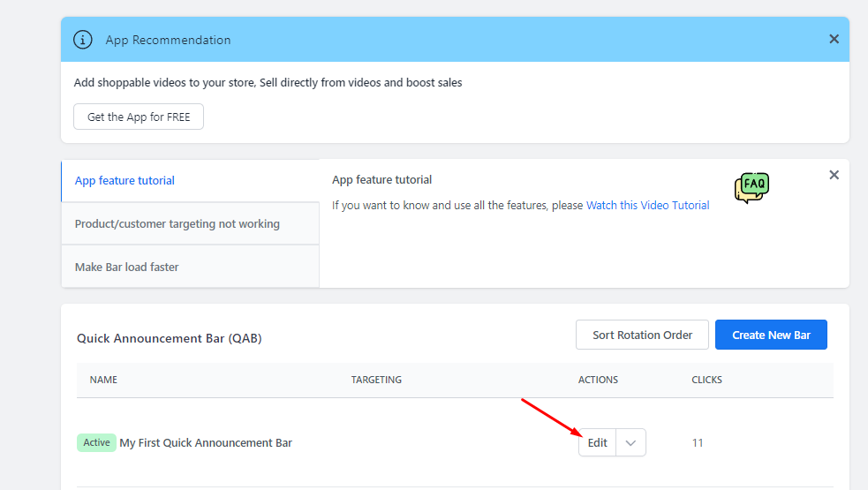The image size is (868, 490).
Task: Expand the dropdown arrow next to Edit
Action: [x=630, y=443]
